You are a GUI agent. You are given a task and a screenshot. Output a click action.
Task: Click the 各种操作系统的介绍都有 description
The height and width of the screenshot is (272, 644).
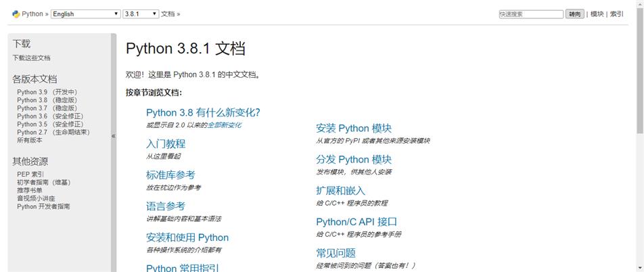click(x=183, y=250)
